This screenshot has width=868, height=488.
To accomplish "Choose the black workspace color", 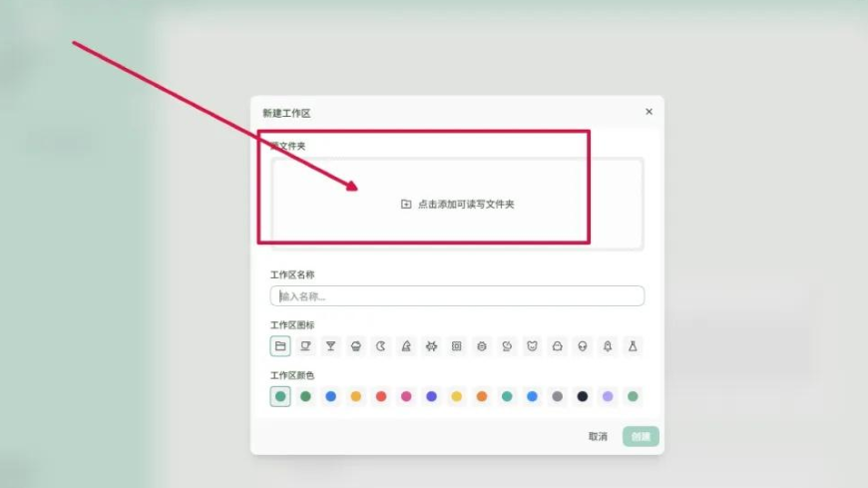I will point(583,396).
